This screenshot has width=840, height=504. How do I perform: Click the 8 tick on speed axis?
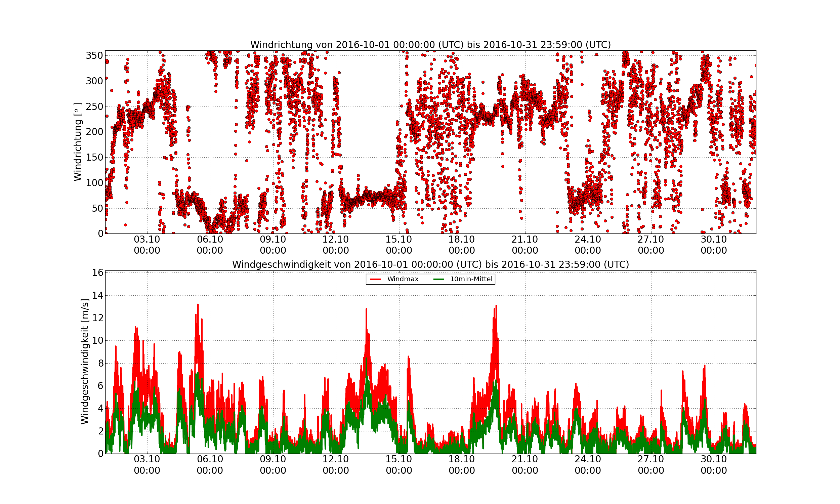[100, 364]
